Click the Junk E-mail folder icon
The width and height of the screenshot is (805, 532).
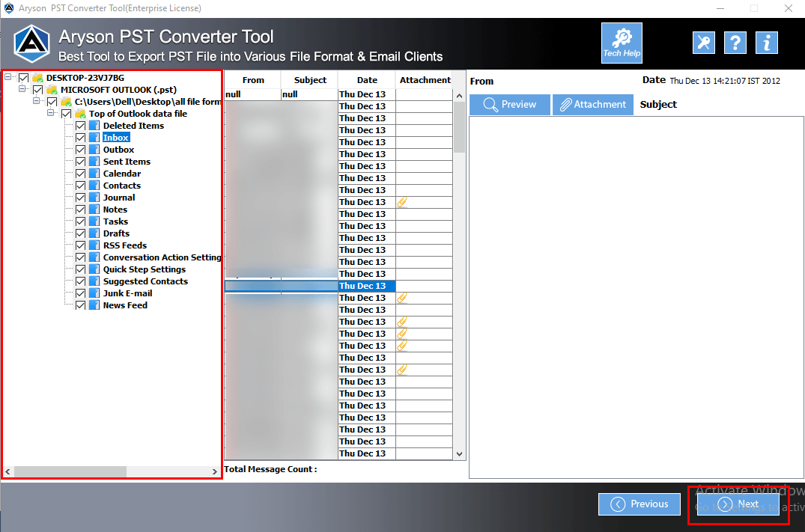click(x=94, y=293)
